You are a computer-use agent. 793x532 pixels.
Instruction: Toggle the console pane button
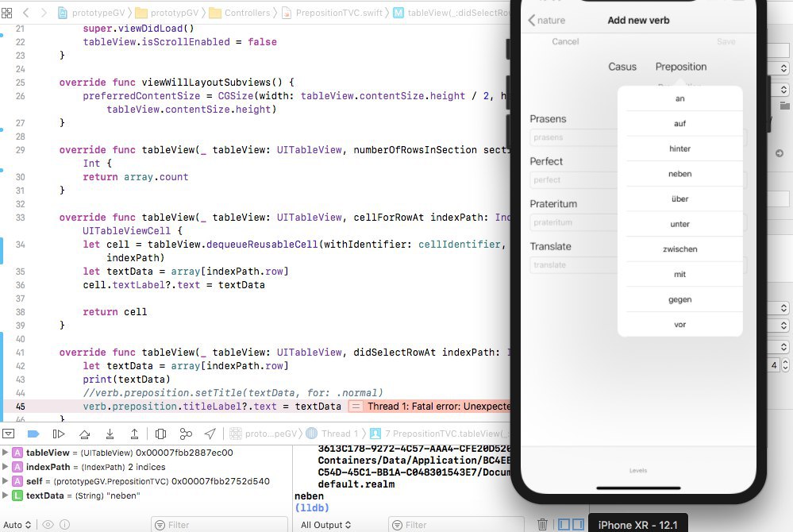pos(579,524)
